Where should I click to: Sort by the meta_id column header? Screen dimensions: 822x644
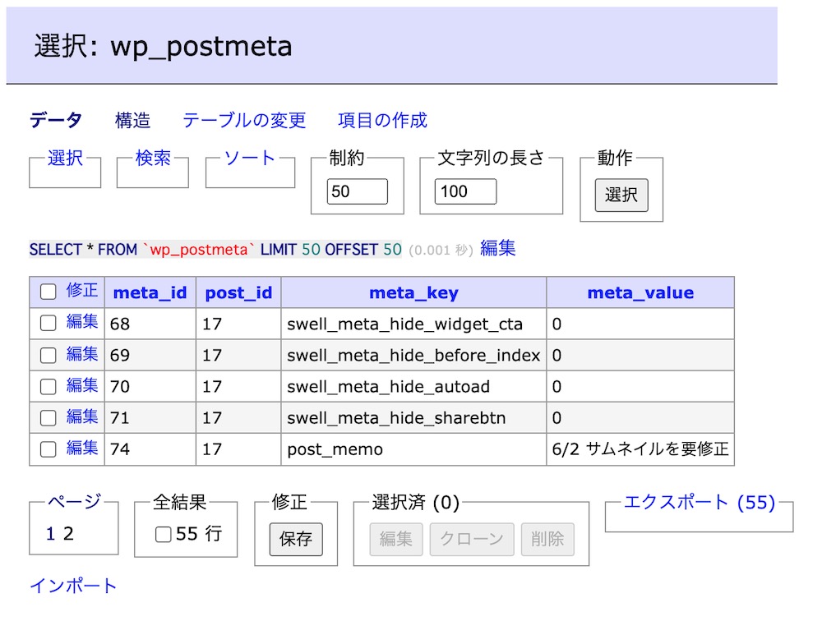pos(150,292)
